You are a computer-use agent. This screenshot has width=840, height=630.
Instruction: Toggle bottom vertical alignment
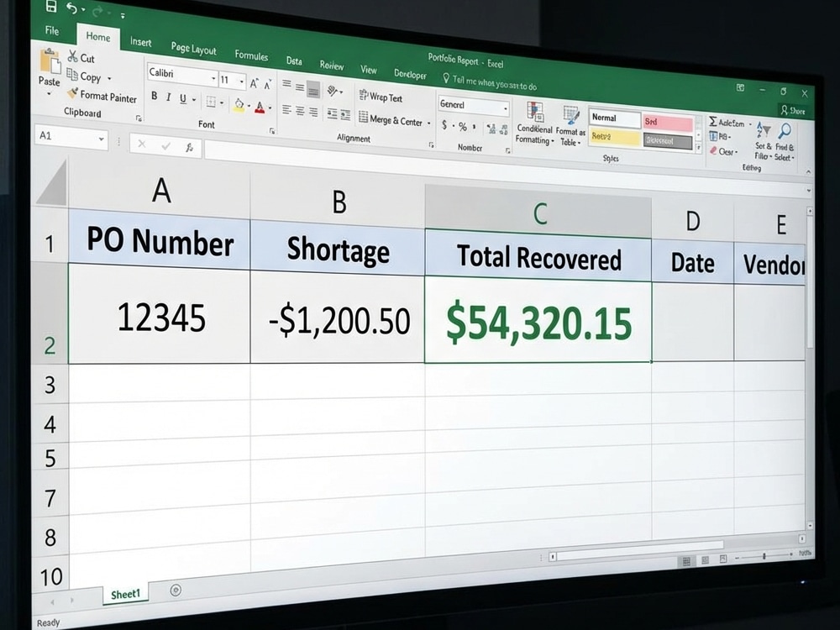click(x=313, y=89)
